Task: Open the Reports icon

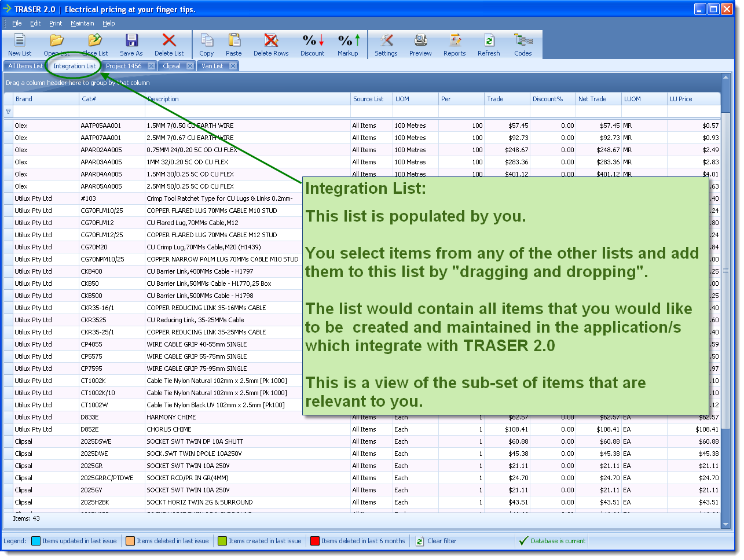Action: 455,40
